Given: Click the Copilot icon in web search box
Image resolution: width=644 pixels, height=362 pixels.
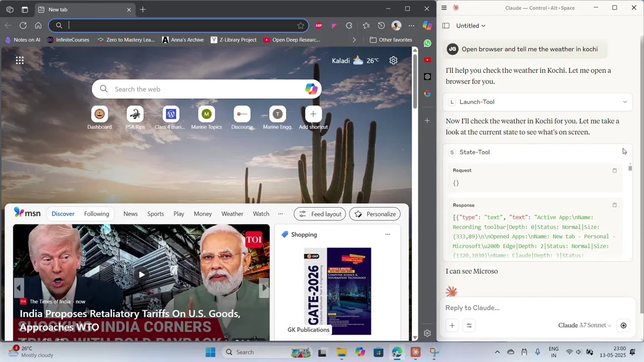Looking at the screenshot, I should pyautogui.click(x=311, y=89).
